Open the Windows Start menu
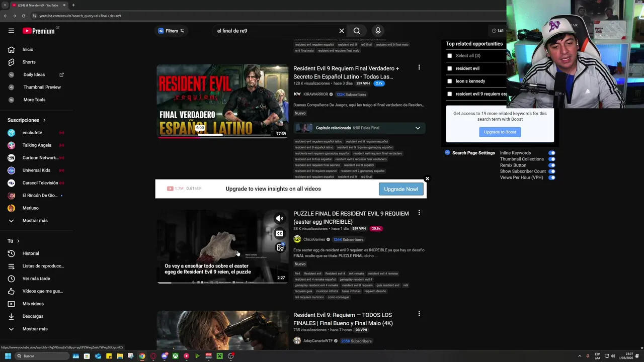Screen dimensions: 644x362 coord(8,356)
